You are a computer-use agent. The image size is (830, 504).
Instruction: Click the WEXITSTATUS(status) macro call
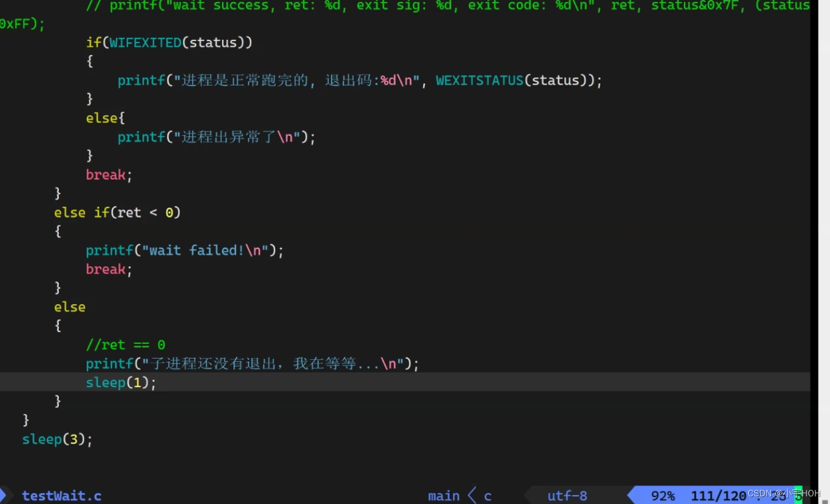514,80
